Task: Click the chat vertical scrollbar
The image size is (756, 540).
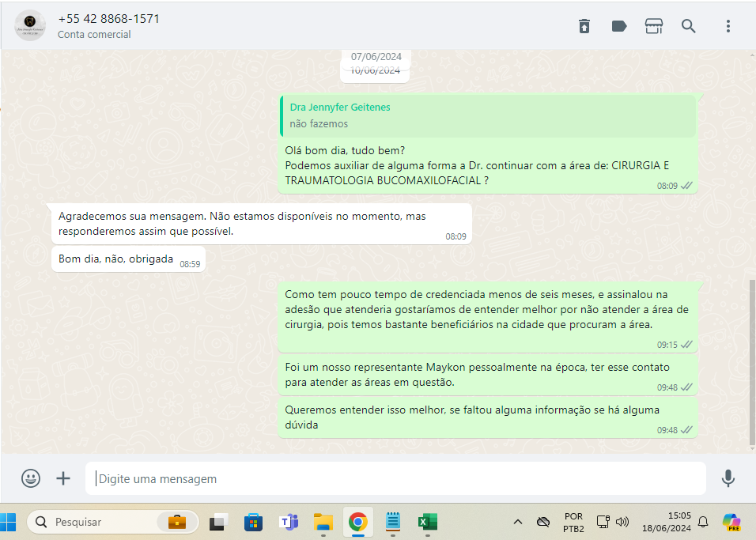Action: (751, 360)
